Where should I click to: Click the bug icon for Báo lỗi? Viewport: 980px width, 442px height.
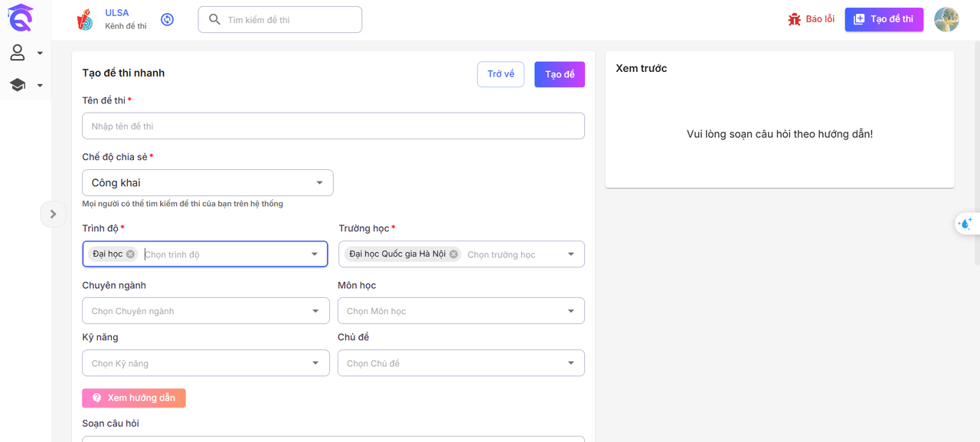point(795,19)
